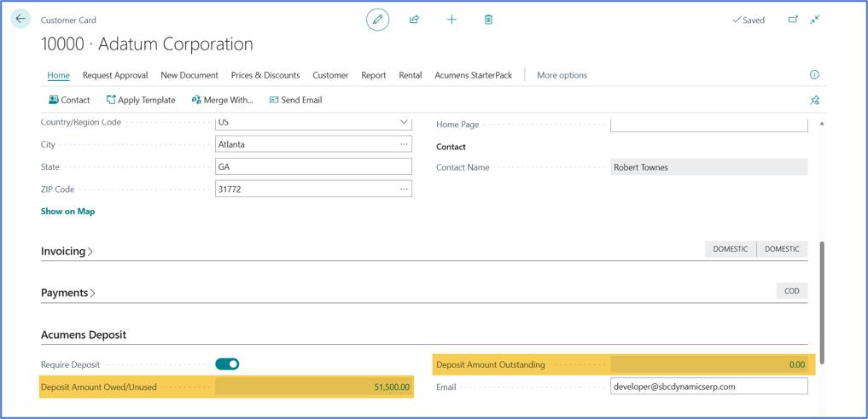Collapse the Acumens Deposit section header
Screen dimensions: 868x419
point(84,335)
